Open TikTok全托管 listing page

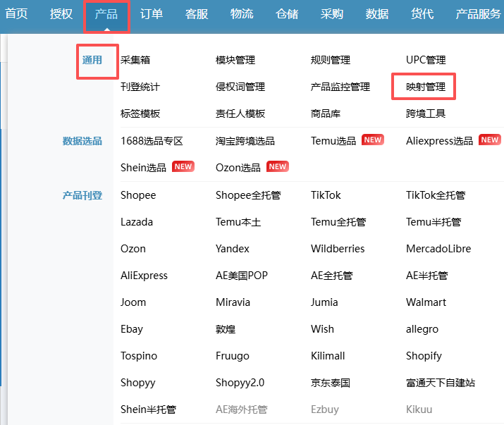click(x=435, y=195)
